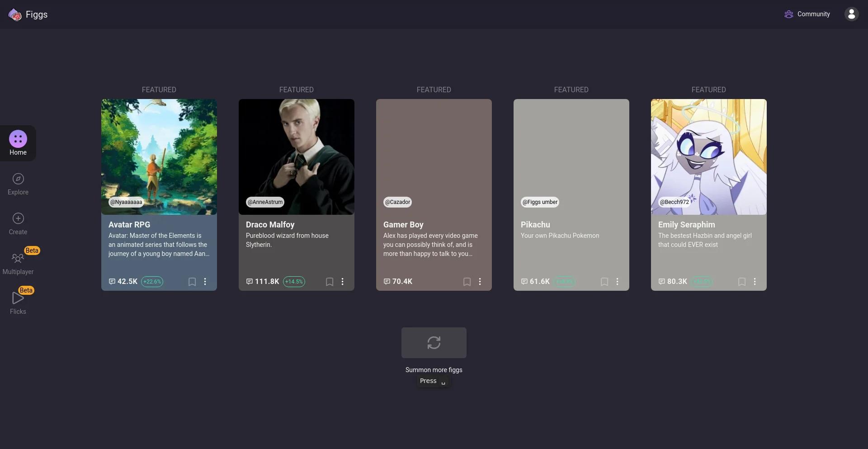Click the Press spacebar hint
868x449 pixels.
433,381
